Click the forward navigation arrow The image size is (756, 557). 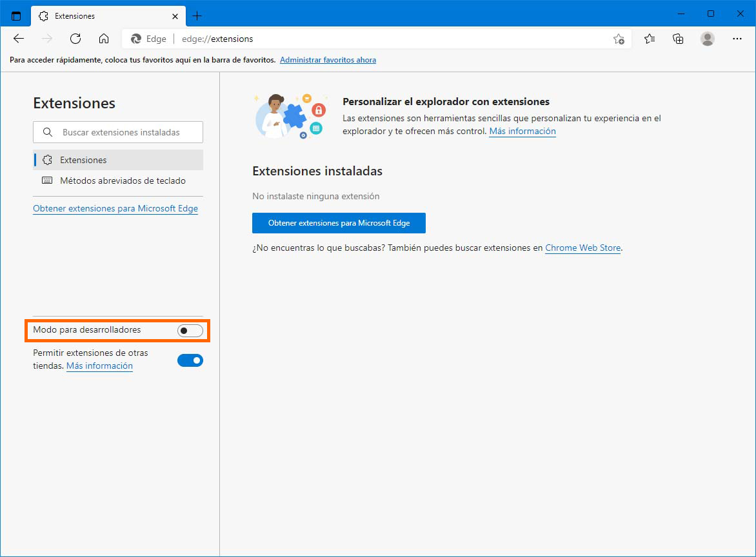point(47,39)
